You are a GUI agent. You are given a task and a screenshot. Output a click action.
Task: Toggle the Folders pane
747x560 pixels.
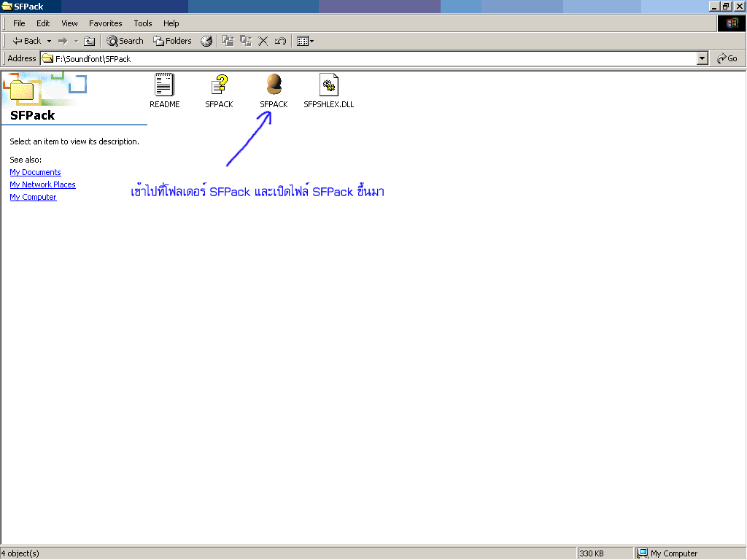pyautogui.click(x=172, y=41)
